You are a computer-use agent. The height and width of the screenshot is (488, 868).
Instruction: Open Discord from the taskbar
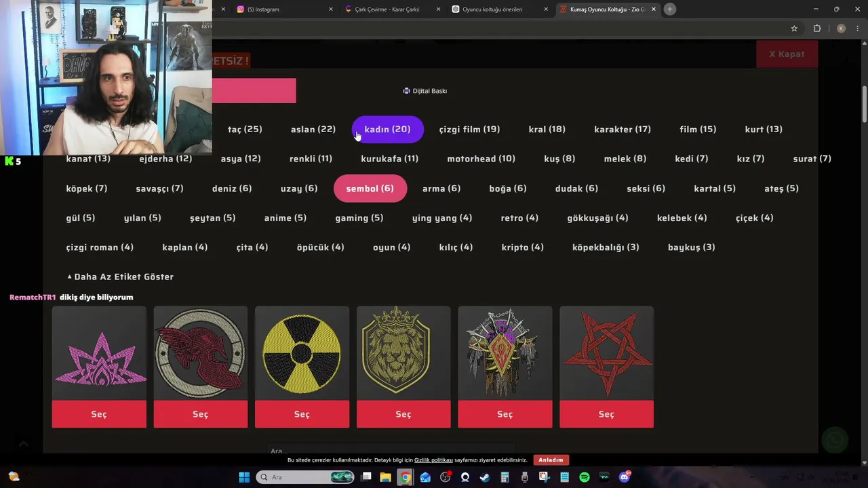point(625,477)
